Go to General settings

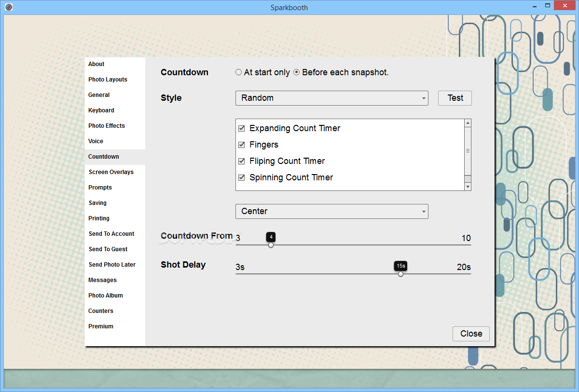click(x=115, y=95)
